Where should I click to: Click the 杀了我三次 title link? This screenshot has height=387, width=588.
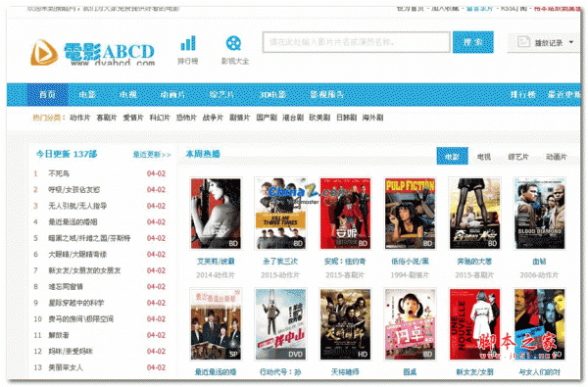click(x=280, y=262)
